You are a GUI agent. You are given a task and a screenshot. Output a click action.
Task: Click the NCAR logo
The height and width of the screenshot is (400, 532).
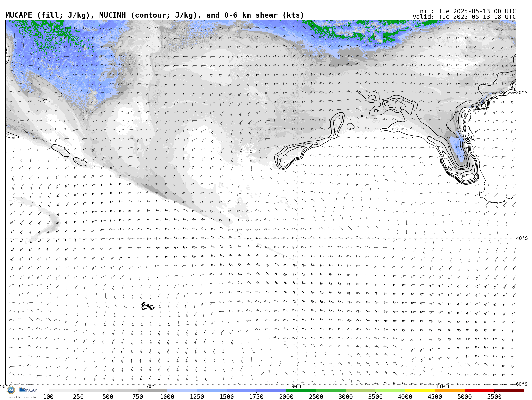(x=28, y=390)
